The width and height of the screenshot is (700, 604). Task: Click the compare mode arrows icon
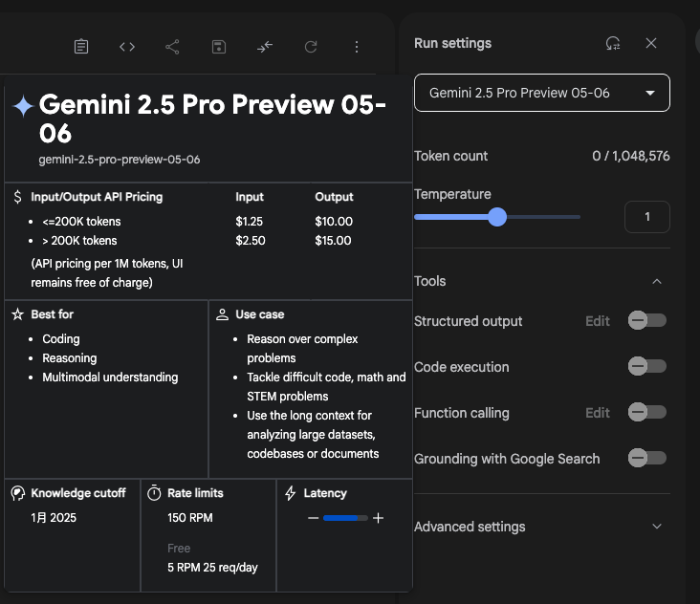[x=265, y=47]
